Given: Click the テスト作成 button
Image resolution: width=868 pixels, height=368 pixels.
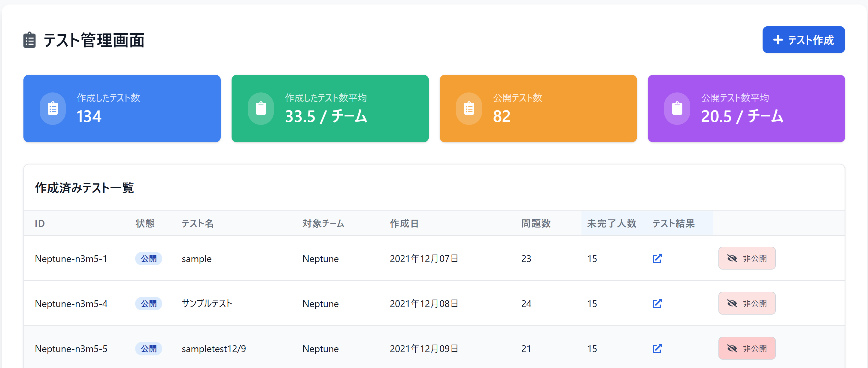Looking at the screenshot, I should (803, 40).
